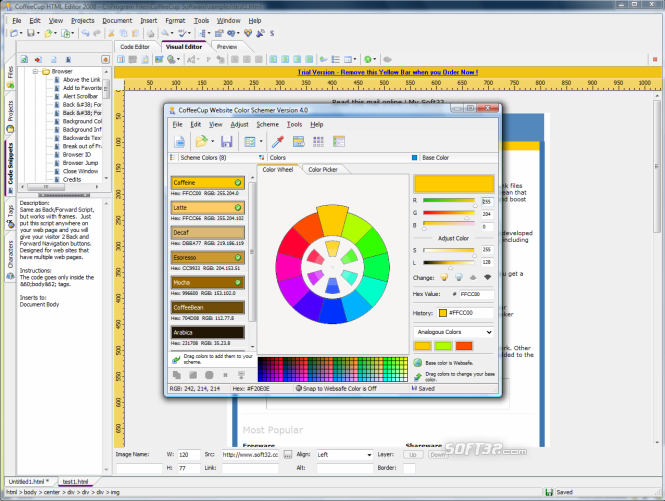Click the copy scheme colors icon below the list
665x501 pixels.
[177, 375]
